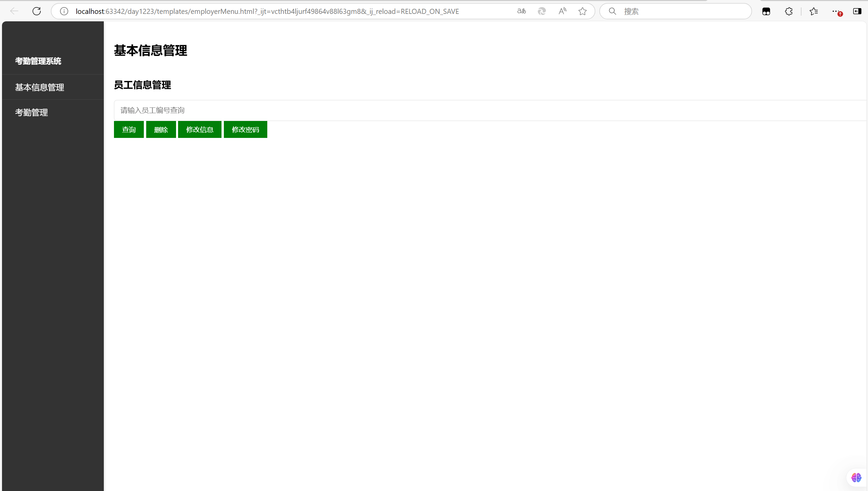
Task: Select 基本信息管理 in the sidebar
Action: pyautogui.click(x=40, y=87)
